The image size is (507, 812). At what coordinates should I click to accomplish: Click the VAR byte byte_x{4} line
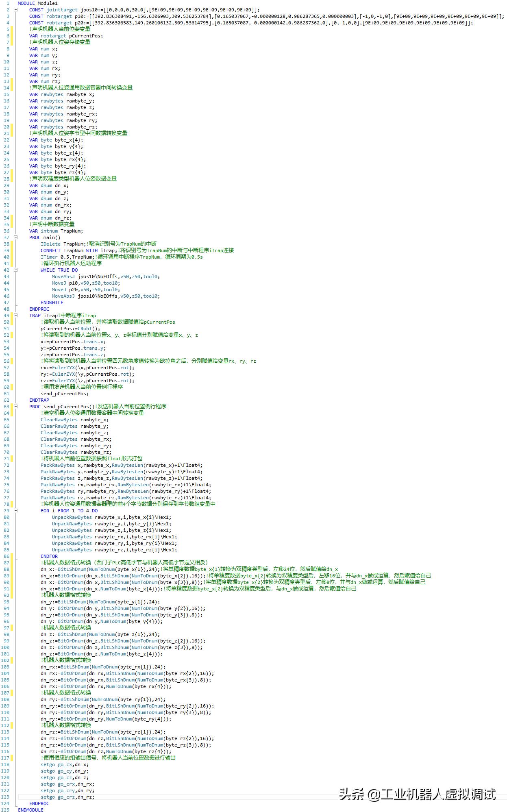click(56, 140)
